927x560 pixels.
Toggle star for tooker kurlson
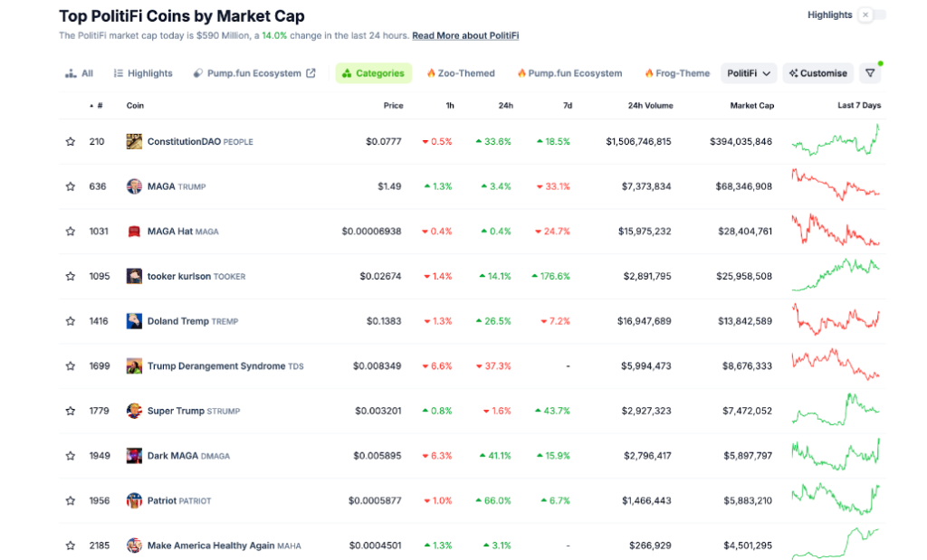tap(71, 277)
